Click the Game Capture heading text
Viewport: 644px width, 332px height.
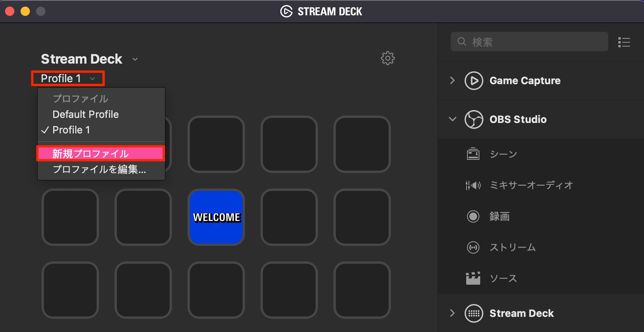point(525,81)
